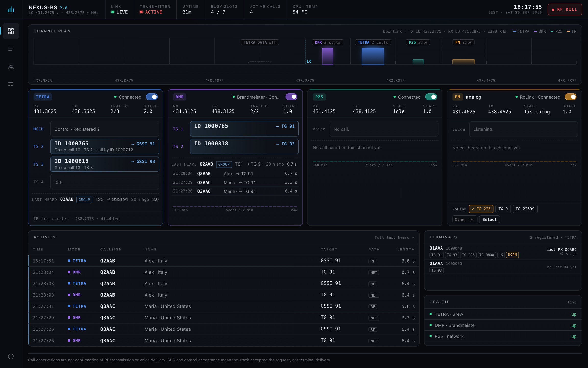Open Full last heard link
This screenshot has height=368, width=588.
point(394,237)
